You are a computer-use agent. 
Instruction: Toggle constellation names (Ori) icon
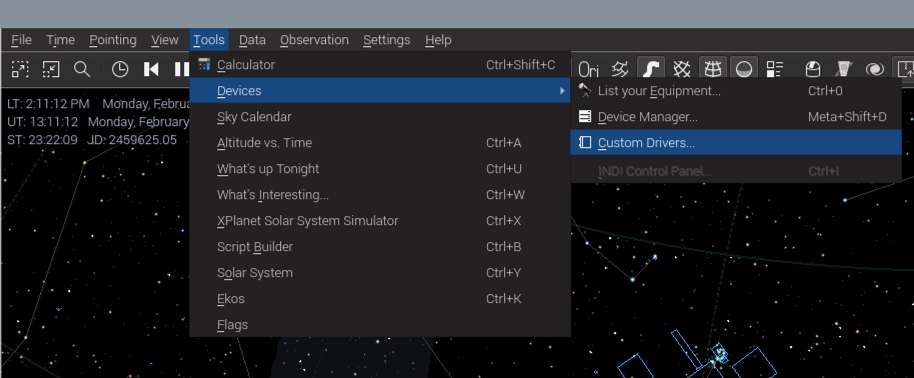(x=588, y=69)
